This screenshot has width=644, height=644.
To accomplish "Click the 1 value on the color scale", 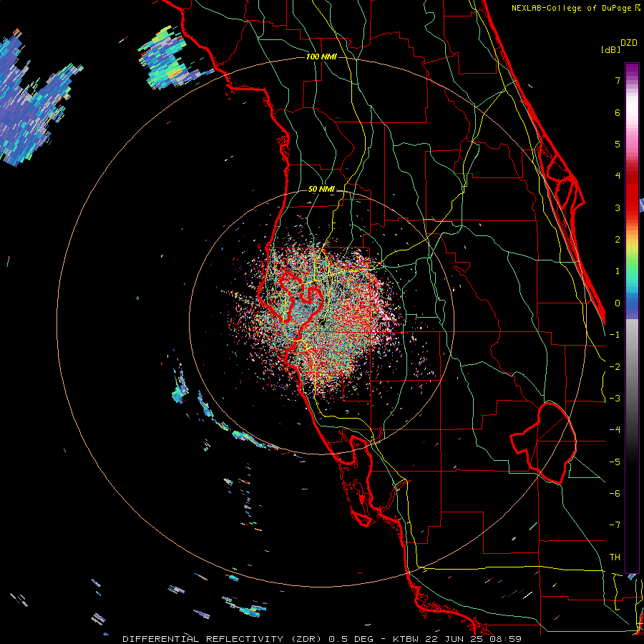I will tap(618, 271).
